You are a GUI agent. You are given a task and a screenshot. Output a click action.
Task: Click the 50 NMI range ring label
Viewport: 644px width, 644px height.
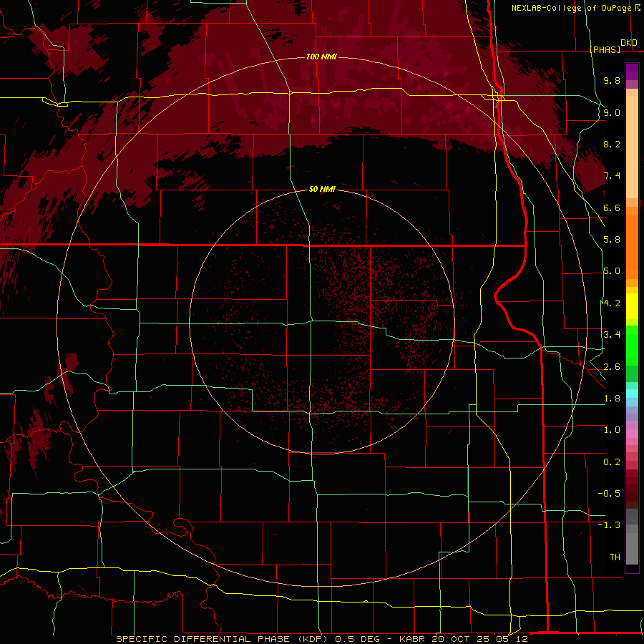[x=322, y=189]
